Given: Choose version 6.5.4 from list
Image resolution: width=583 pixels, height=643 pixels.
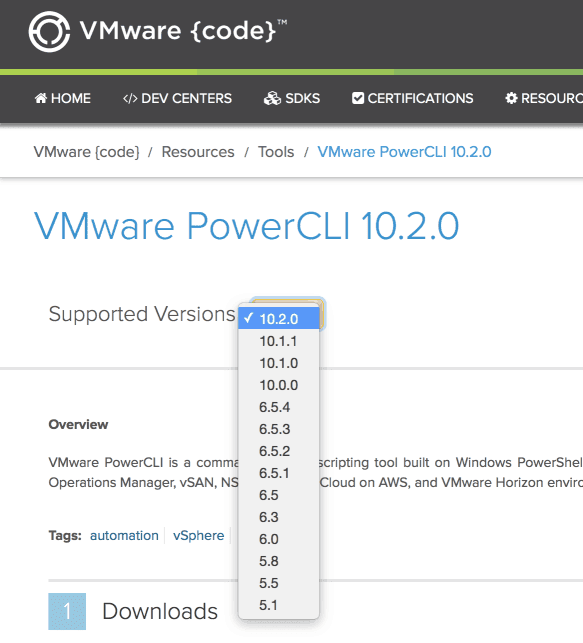Looking at the screenshot, I should 279,407.
